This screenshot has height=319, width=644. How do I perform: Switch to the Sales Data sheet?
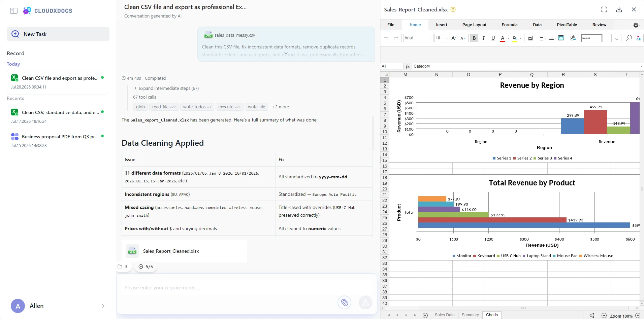(x=444, y=315)
